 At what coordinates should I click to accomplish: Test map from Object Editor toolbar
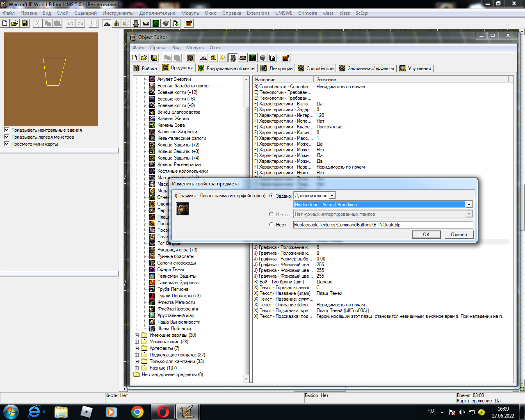285,58
